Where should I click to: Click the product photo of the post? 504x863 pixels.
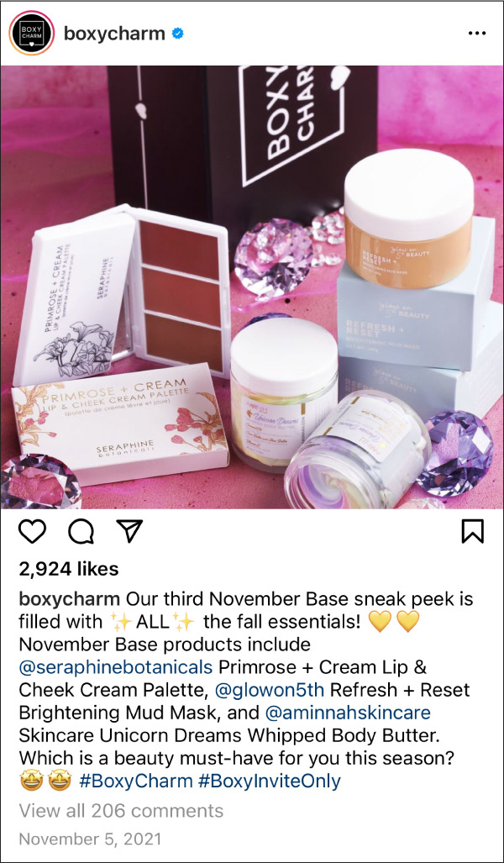252,287
